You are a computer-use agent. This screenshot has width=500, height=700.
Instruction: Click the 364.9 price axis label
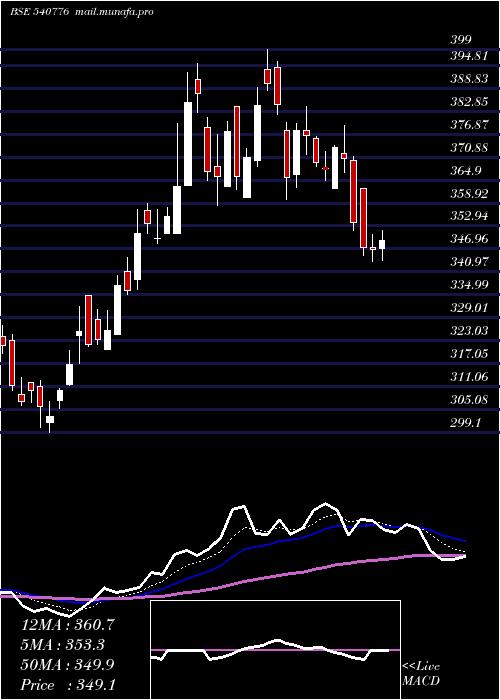coord(465,171)
